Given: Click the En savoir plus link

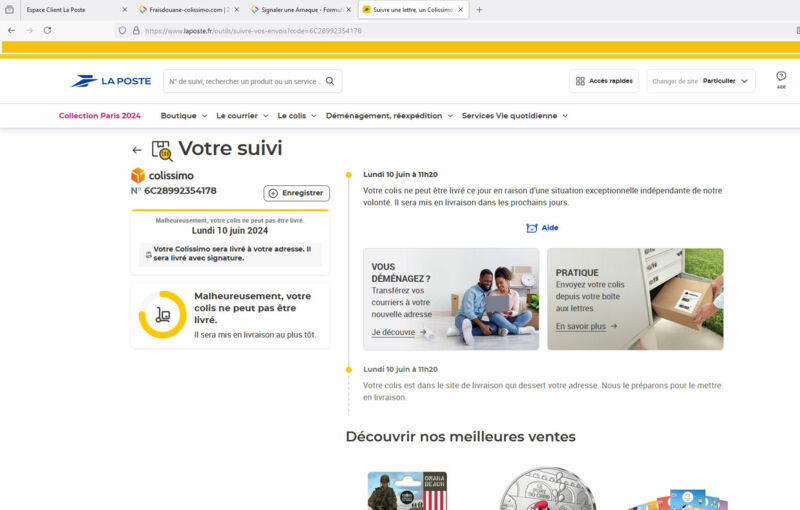Looking at the screenshot, I should point(586,326).
